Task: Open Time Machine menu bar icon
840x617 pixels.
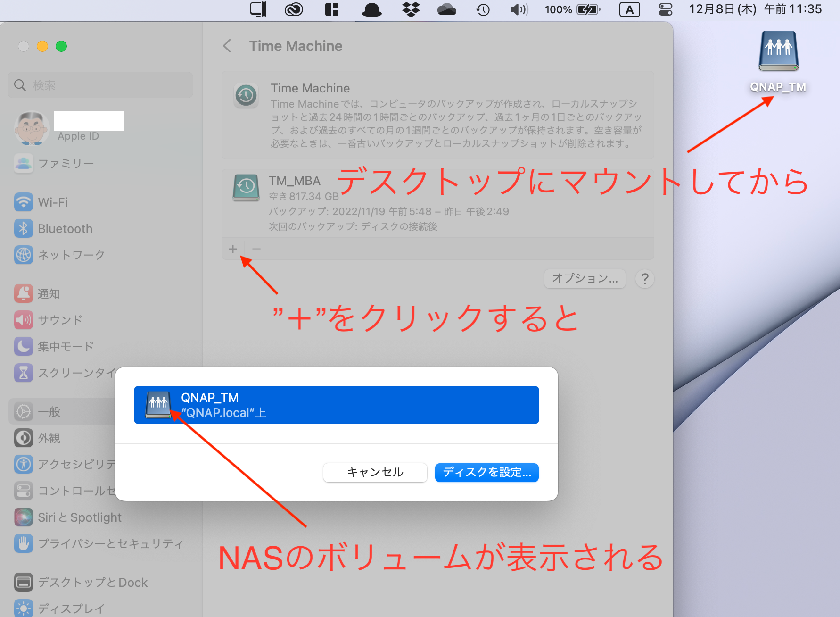Action: click(x=483, y=9)
